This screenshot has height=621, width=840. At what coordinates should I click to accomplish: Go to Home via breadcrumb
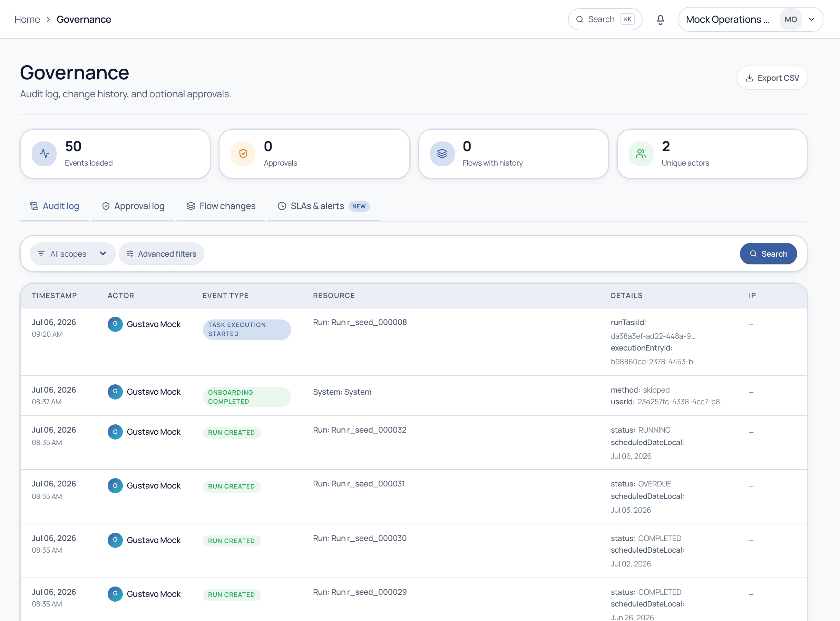click(27, 20)
